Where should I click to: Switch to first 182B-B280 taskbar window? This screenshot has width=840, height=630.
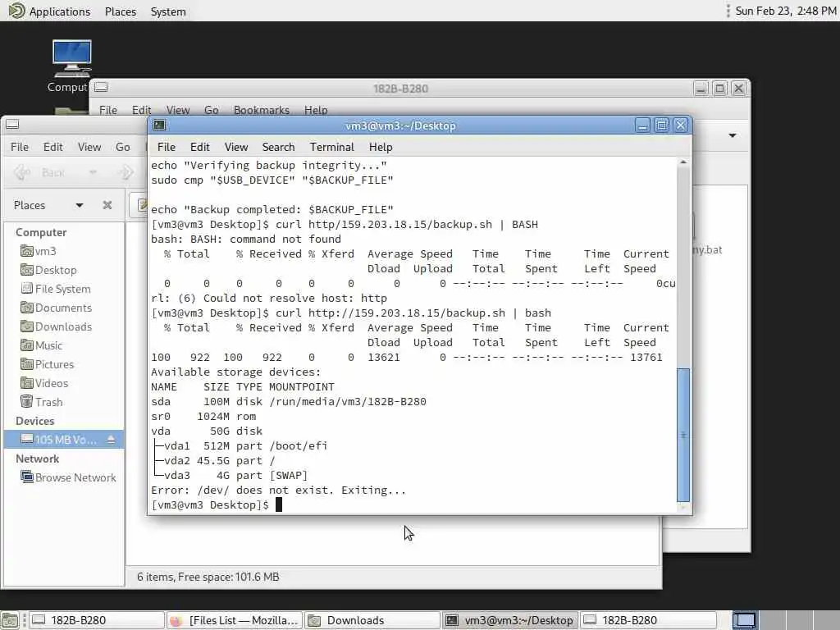96,620
